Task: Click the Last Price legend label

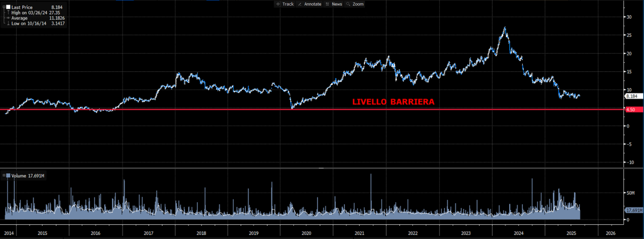Action: (x=22, y=7)
